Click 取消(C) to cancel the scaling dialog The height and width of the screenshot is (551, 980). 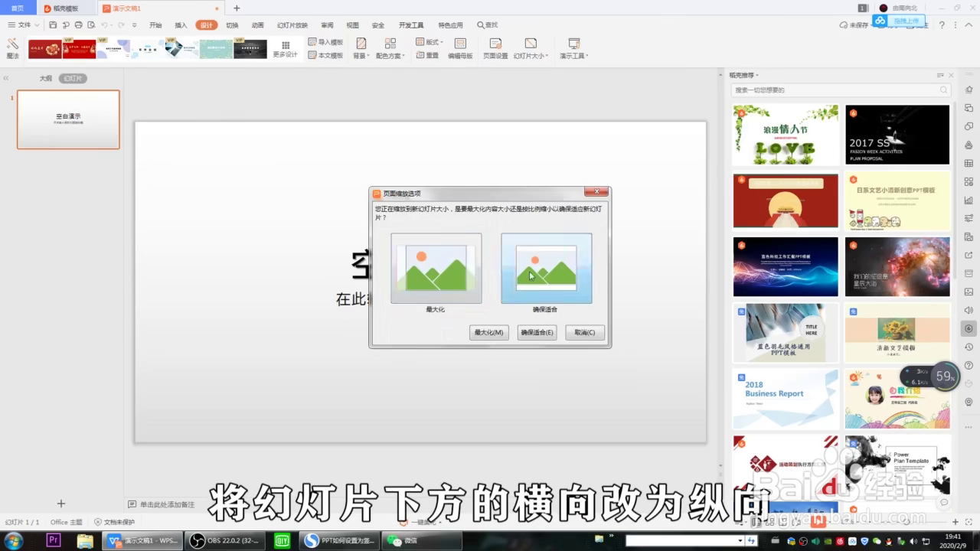click(585, 332)
